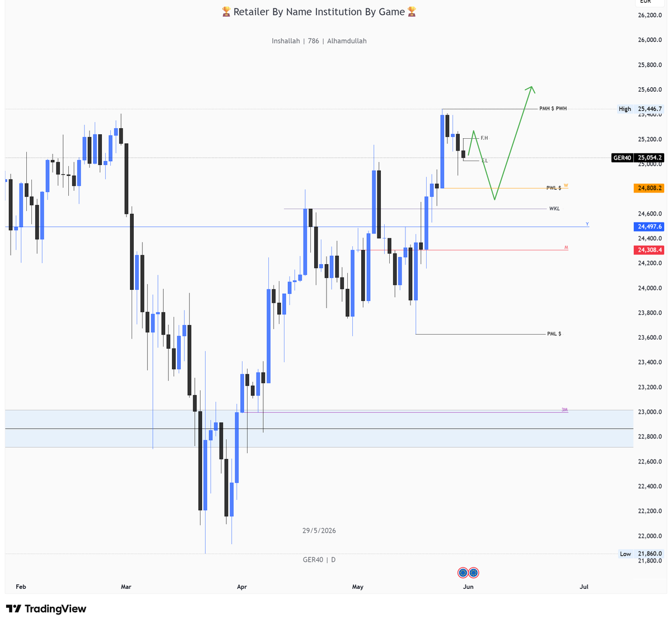Select the 'PMH $ PWH' level label
Screen dimensions: 672x624
tap(553, 109)
